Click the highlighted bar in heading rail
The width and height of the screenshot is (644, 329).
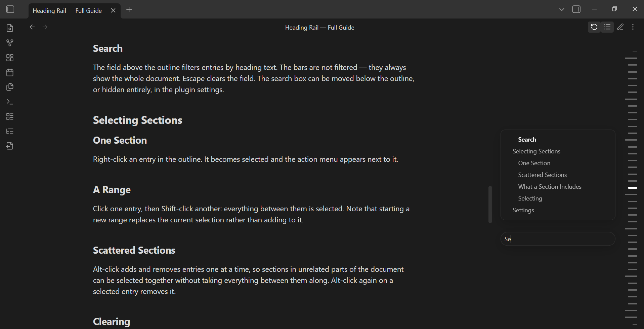tap(633, 188)
